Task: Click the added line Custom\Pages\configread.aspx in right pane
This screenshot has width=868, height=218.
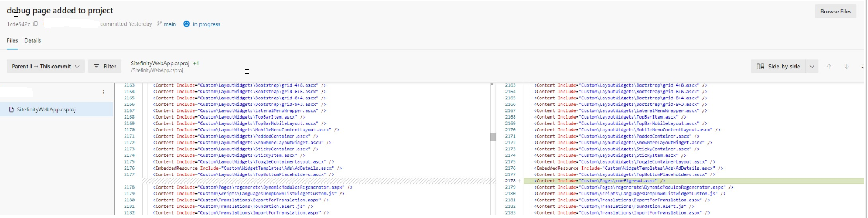Action: (x=600, y=181)
